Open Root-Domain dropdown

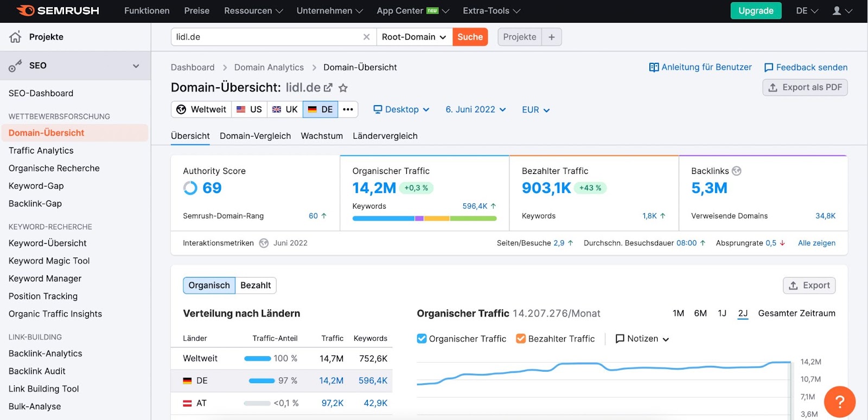point(414,37)
